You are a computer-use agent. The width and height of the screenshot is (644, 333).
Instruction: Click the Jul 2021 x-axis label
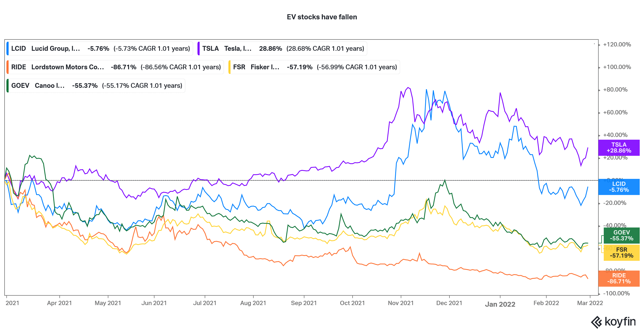click(205, 303)
